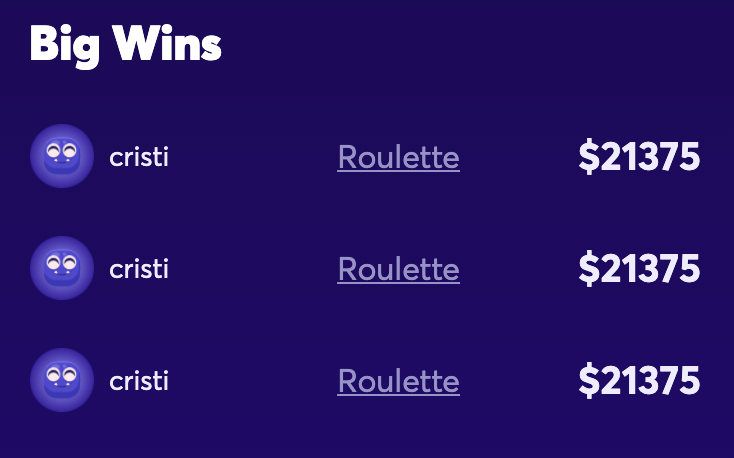
Task: Select the middle $21375 win amount
Action: 639,269
